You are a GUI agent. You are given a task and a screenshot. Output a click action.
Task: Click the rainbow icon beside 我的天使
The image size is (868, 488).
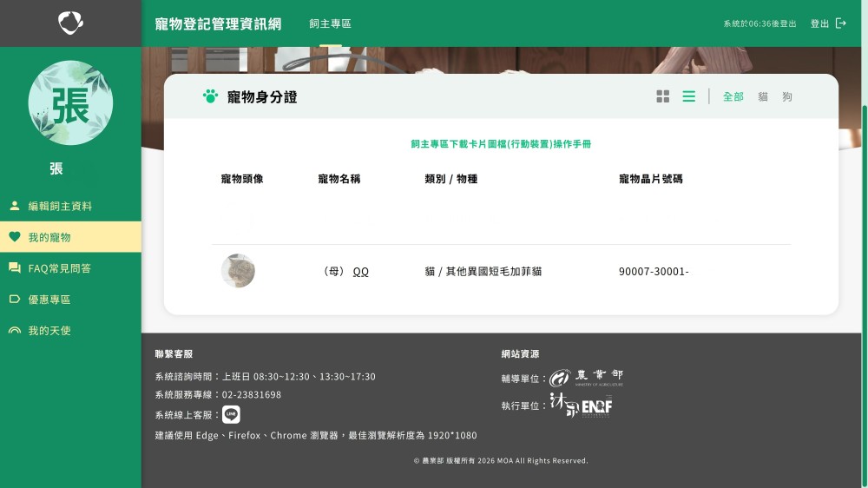point(15,331)
